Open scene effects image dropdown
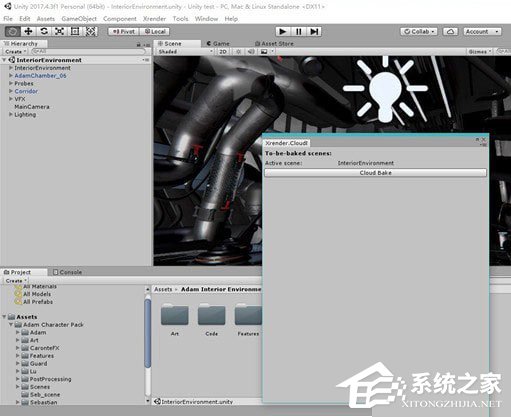Viewport: 511px width, 417px height. pyautogui.click(x=267, y=52)
